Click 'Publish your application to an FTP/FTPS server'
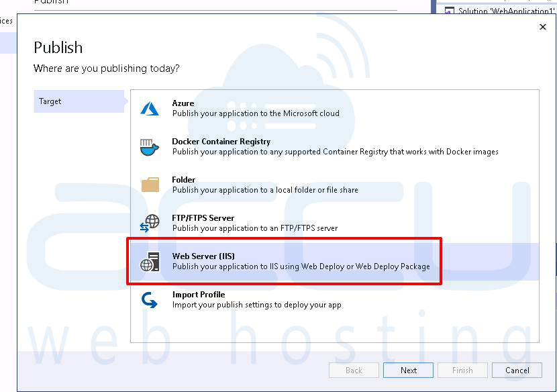The width and height of the screenshot is (557, 392). pyautogui.click(x=255, y=228)
